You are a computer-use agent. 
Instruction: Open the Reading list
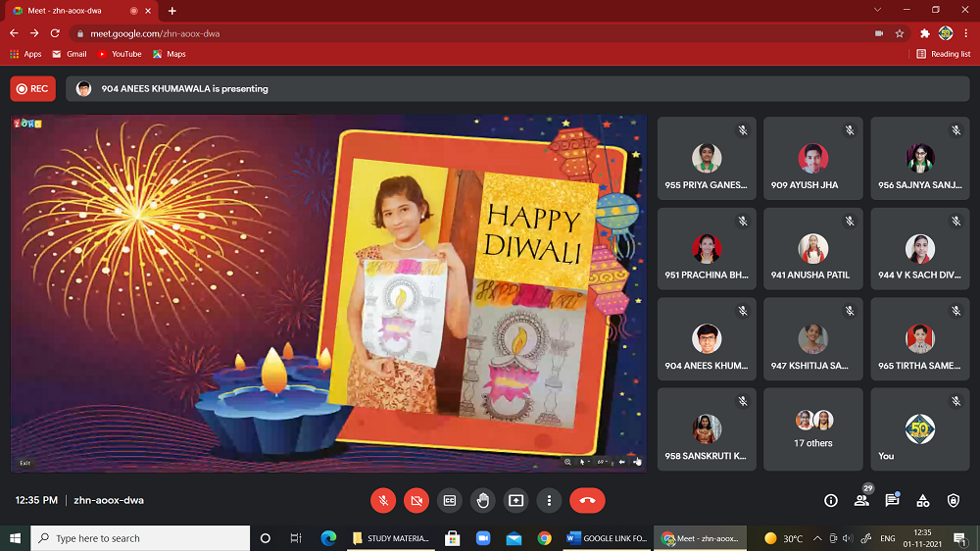coord(944,54)
